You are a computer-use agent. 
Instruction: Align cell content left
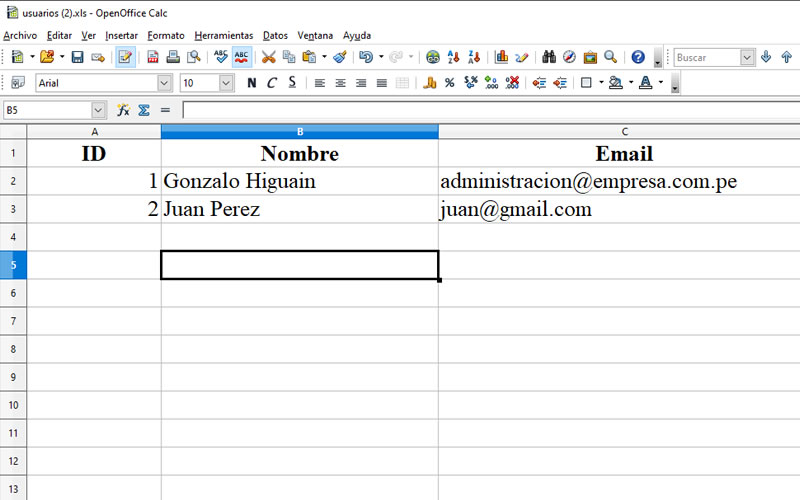click(320, 83)
